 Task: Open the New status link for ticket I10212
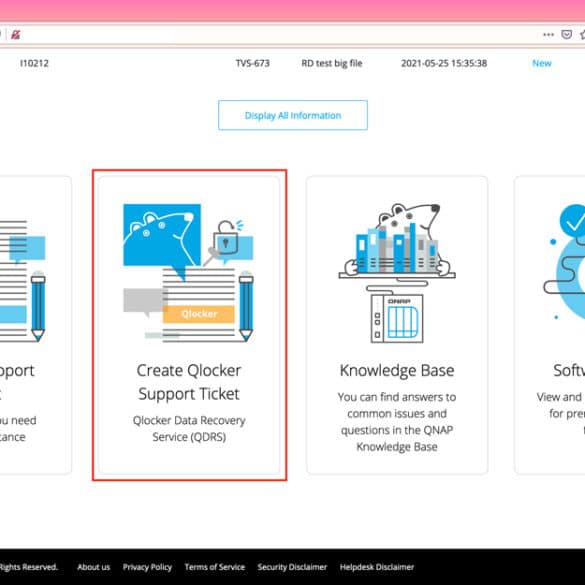(541, 63)
